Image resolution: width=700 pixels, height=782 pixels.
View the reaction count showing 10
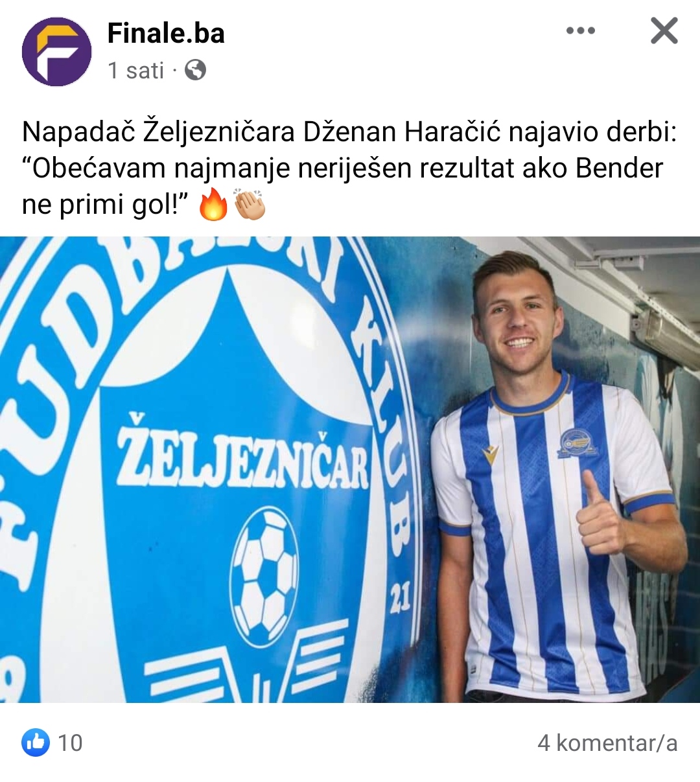click(x=70, y=742)
